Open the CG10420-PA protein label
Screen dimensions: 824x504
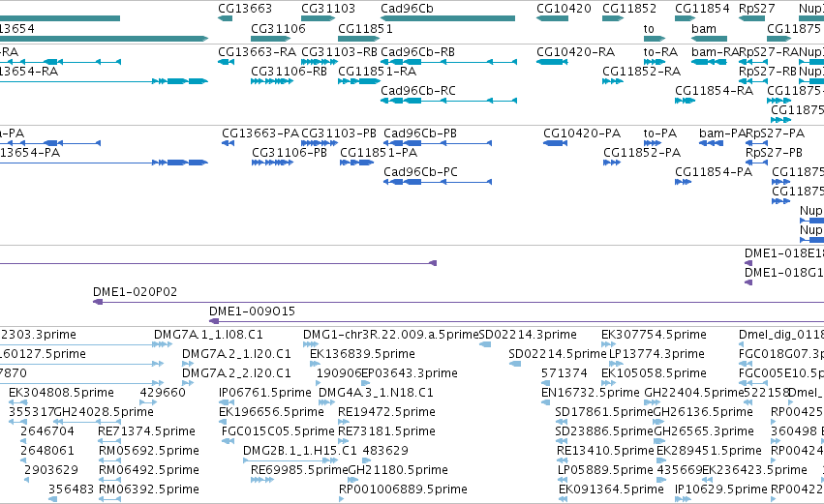click(582, 133)
